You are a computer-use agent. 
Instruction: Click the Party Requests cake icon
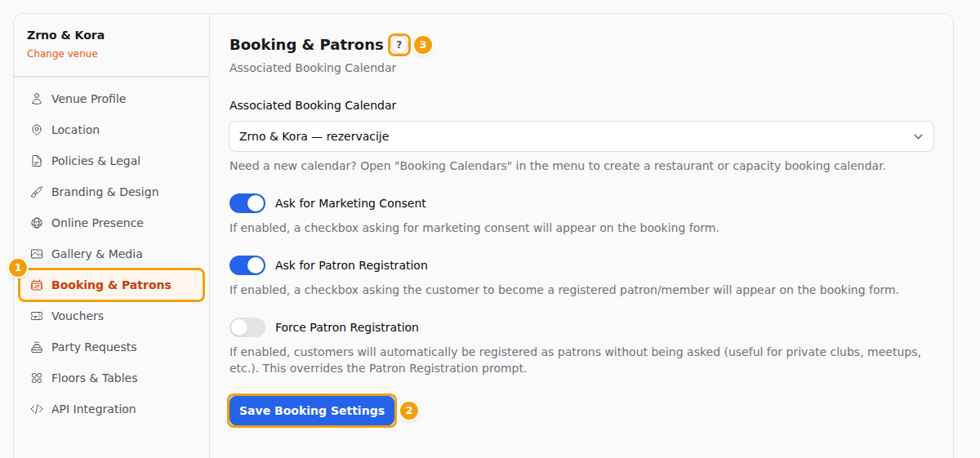click(x=37, y=347)
